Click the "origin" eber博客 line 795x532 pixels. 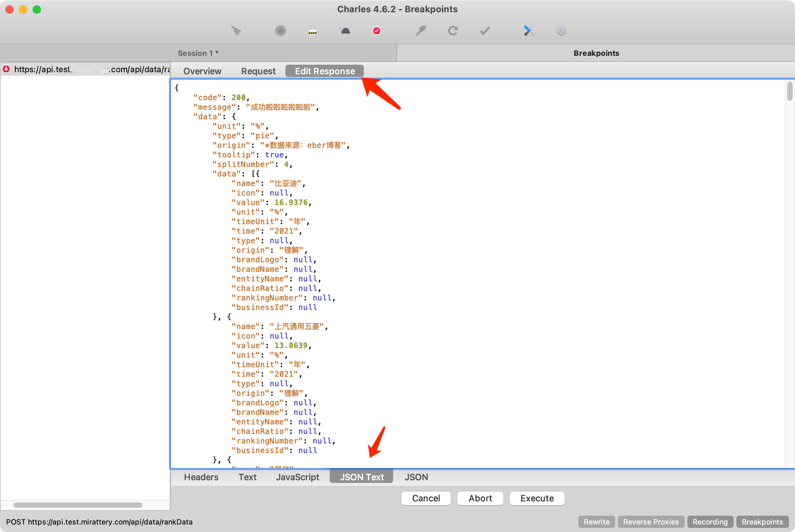(281, 145)
